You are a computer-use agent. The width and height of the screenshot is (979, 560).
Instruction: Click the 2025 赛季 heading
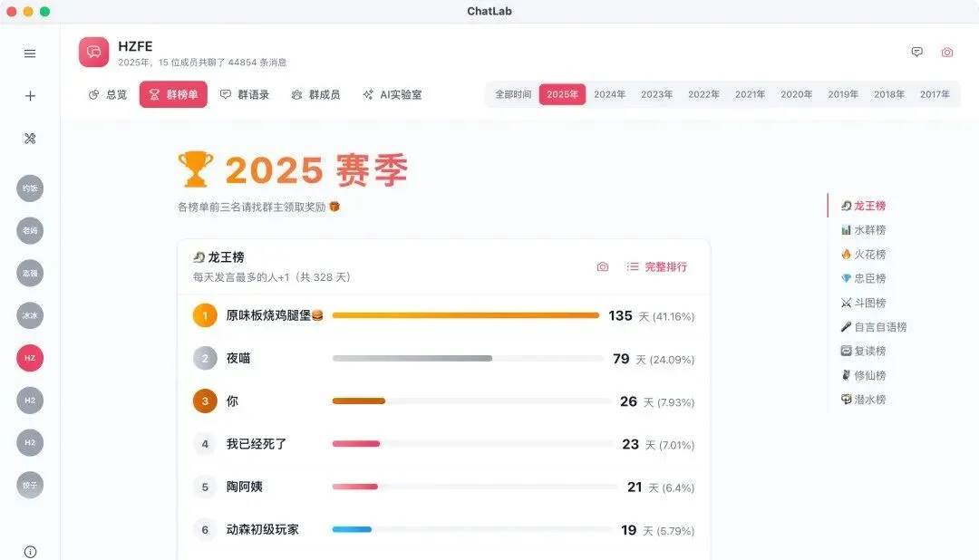[316, 169]
